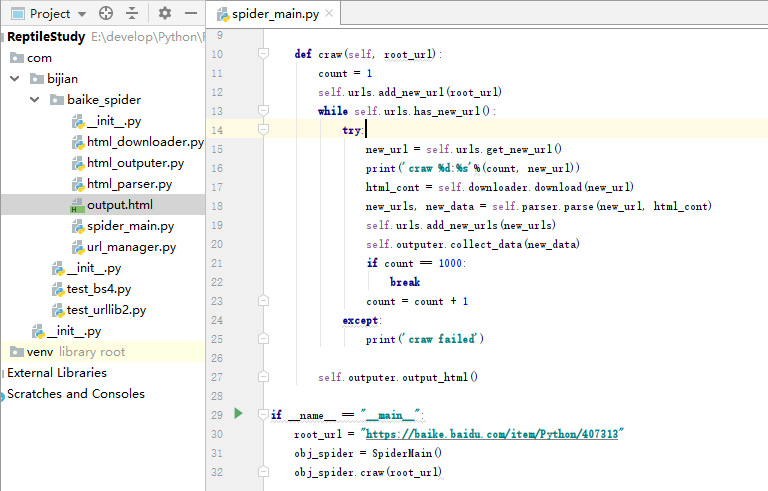Select url_manager.py in the tree

pyautogui.click(x=131, y=247)
